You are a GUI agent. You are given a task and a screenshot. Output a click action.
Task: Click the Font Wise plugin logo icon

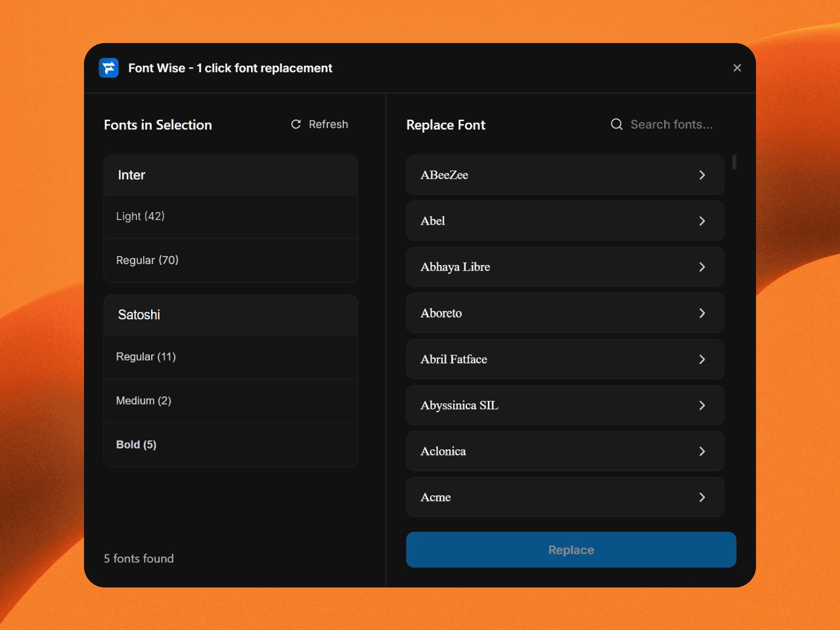click(x=109, y=68)
